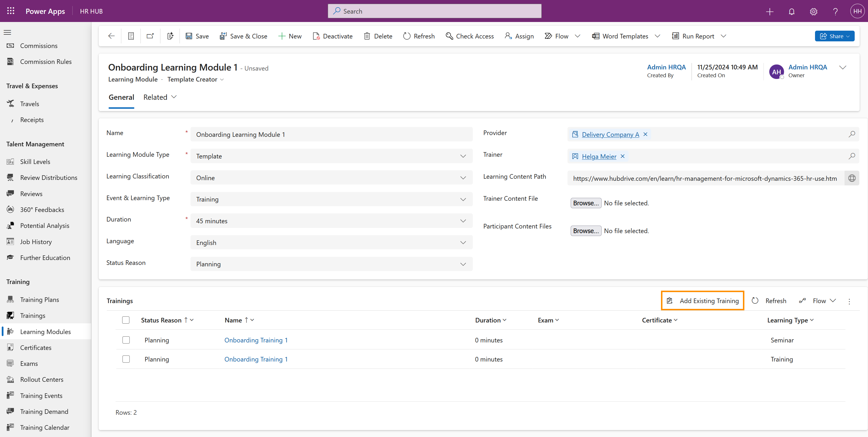This screenshot has width=868, height=437.
Task: Open Delivery Company A link
Action: point(610,134)
